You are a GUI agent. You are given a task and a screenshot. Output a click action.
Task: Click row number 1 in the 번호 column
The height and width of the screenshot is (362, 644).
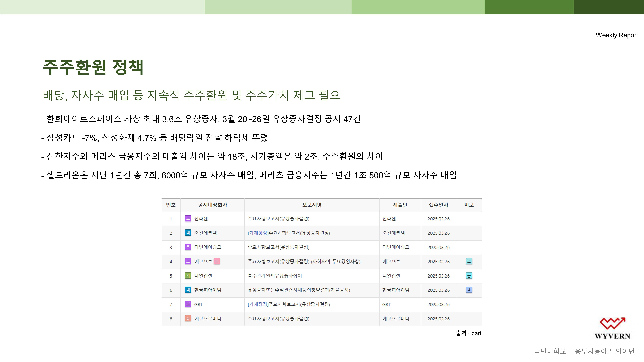171,219
